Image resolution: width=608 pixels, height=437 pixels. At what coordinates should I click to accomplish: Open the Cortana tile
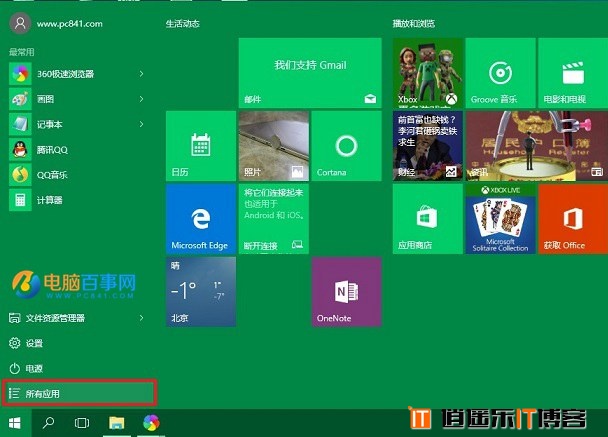(x=347, y=146)
